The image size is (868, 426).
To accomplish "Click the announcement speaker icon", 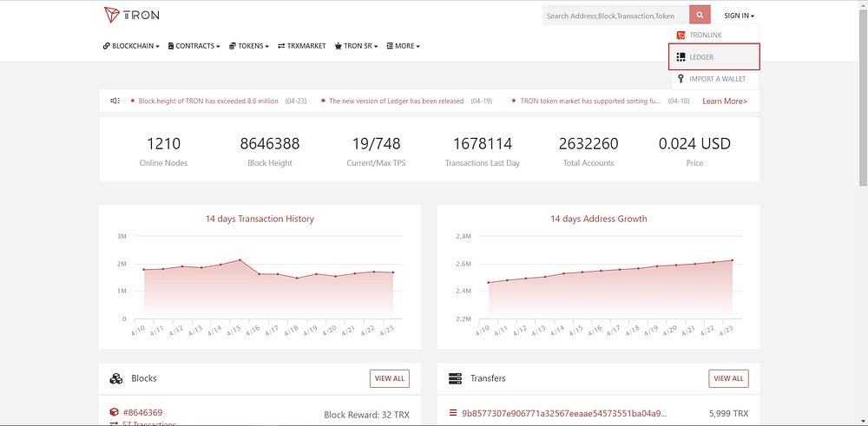I will coord(115,101).
